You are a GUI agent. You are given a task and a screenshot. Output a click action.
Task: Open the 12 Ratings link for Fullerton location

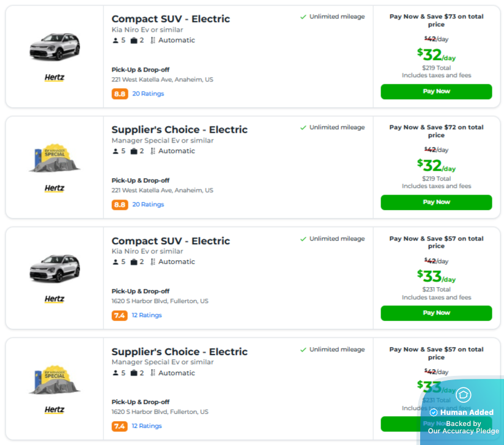147,315
